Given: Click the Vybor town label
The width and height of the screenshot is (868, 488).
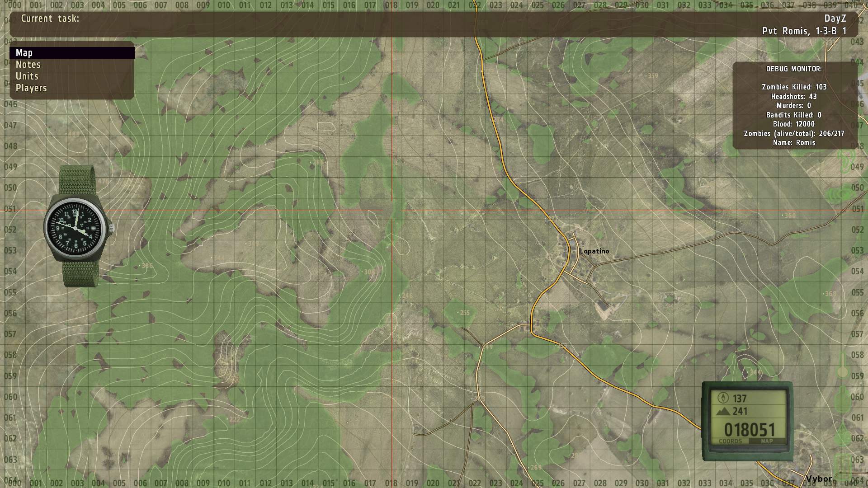Looking at the screenshot, I should pos(819,479).
